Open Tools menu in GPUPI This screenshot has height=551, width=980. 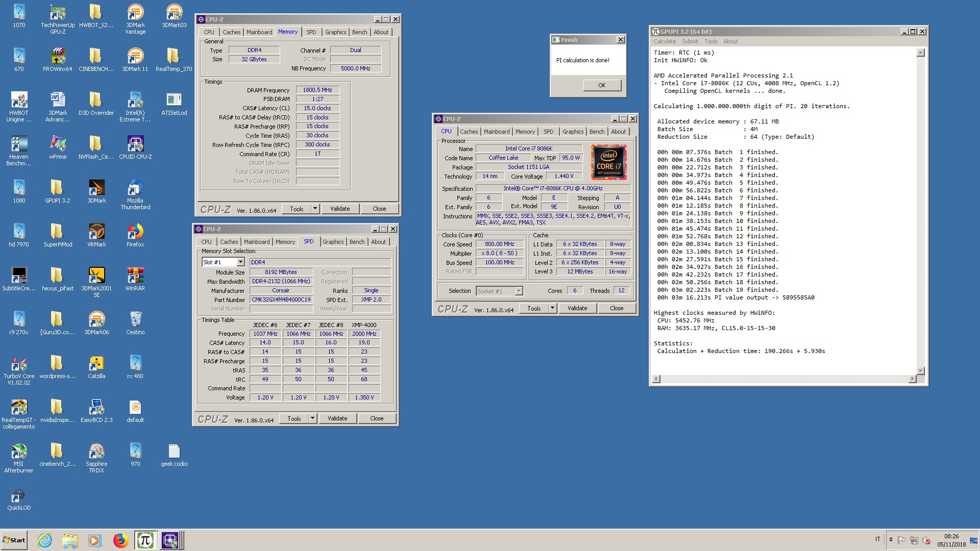710,41
